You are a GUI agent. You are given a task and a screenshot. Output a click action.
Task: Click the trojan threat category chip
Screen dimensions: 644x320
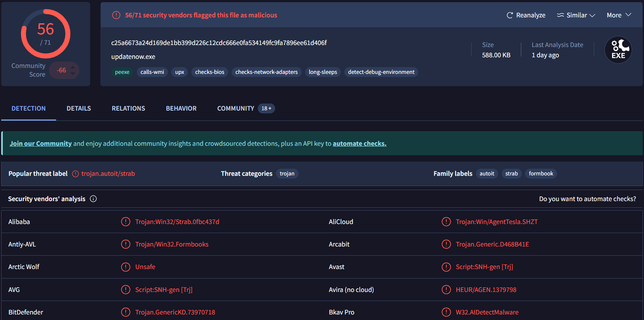pyautogui.click(x=287, y=173)
